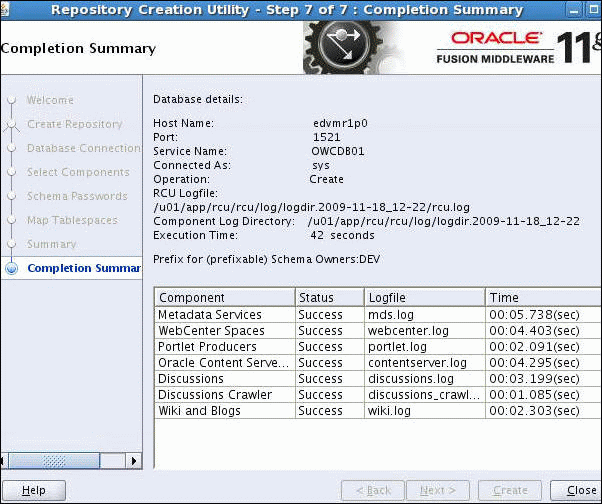Click the Create Repository step node icon
This screenshot has width=602, height=504.
(12, 124)
